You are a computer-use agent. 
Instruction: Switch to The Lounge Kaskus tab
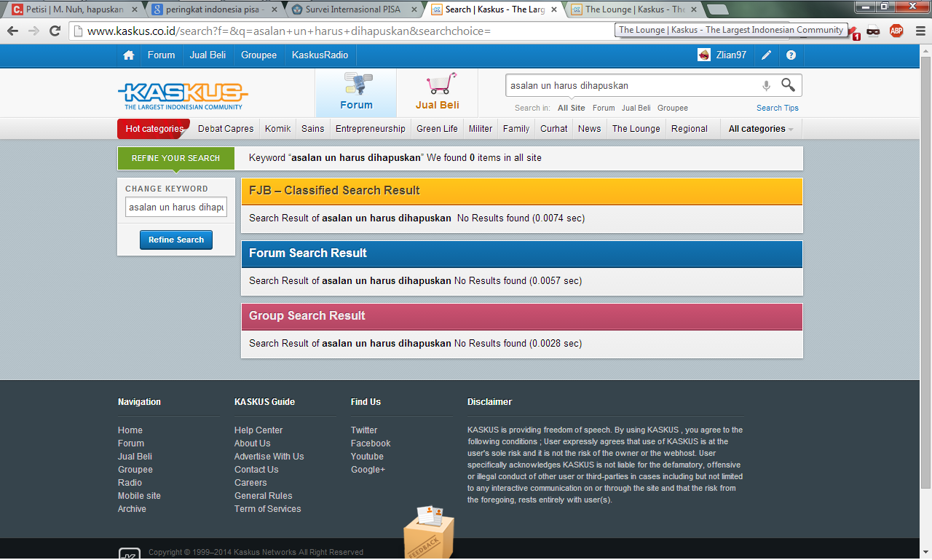pyautogui.click(x=633, y=9)
